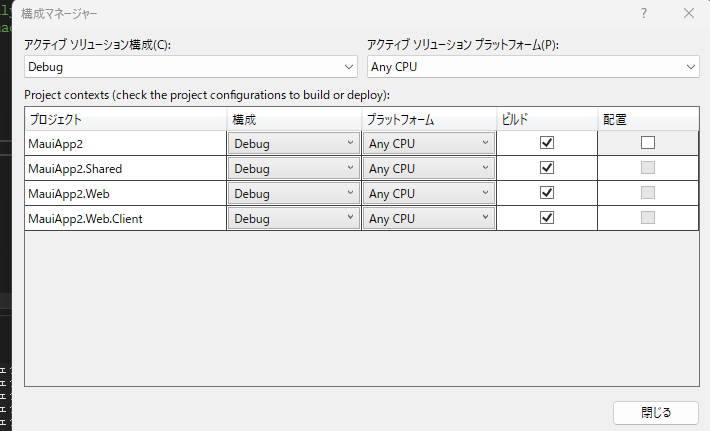The width and height of the screenshot is (710, 431).
Task: Expand the MauiApp2.Web.Client 構成 dropdown
Action: (293, 218)
